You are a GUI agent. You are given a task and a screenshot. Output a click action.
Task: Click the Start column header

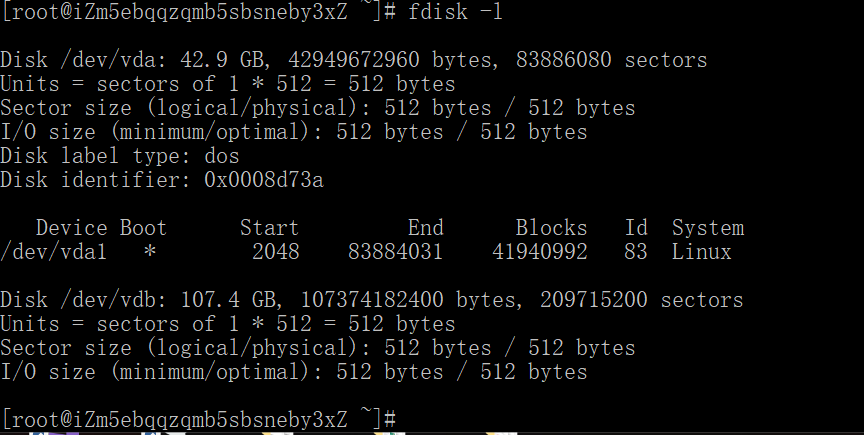[269, 228]
